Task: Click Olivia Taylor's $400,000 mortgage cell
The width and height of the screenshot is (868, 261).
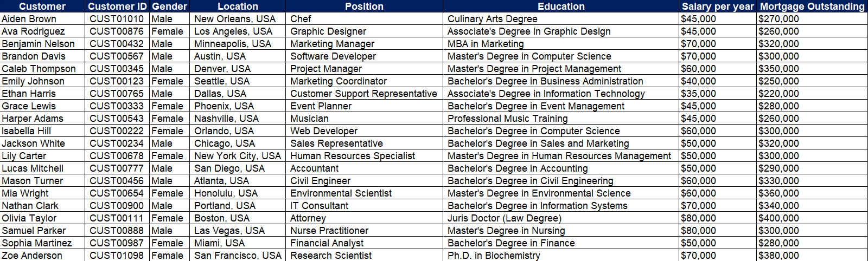Action: (778, 218)
